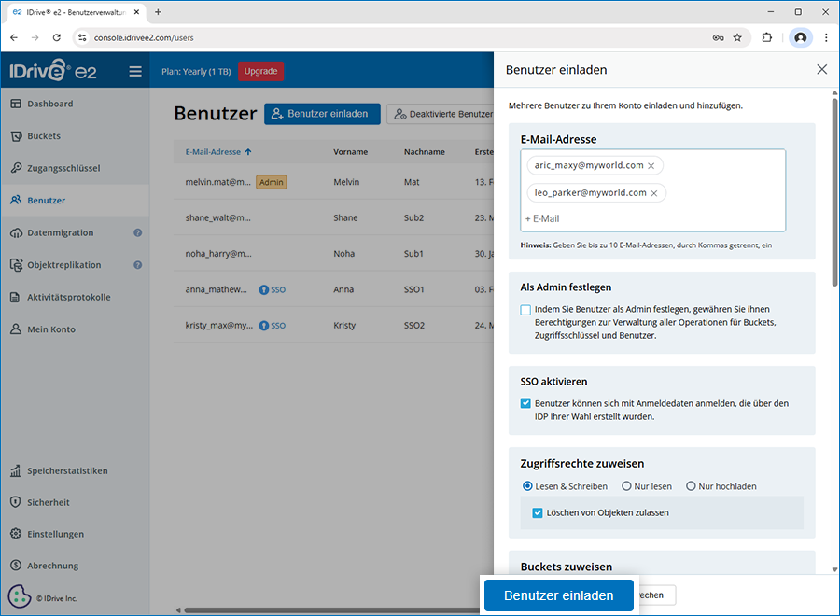This screenshot has width=840, height=616.
Task: Click the Objektreplikation help icon
Action: [x=137, y=265]
